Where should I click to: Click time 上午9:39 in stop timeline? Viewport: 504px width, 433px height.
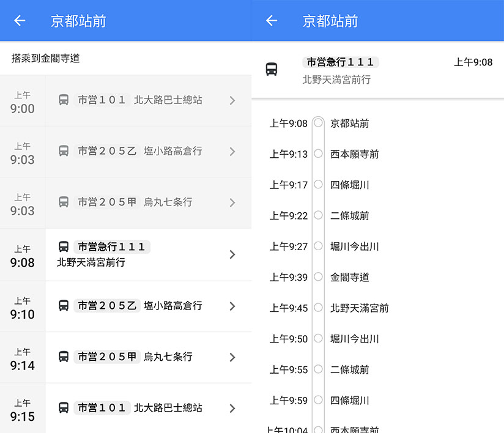(x=288, y=277)
